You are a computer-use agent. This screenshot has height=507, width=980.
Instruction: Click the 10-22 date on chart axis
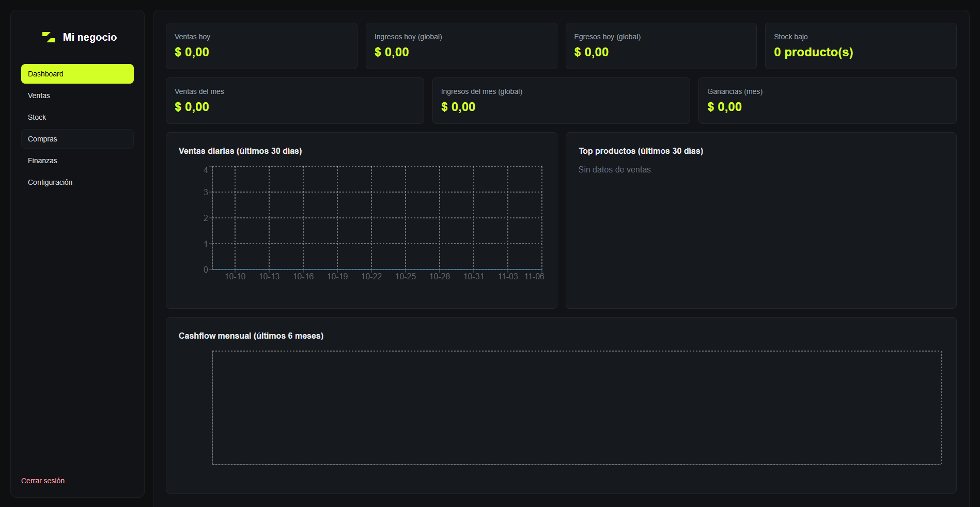(x=371, y=277)
